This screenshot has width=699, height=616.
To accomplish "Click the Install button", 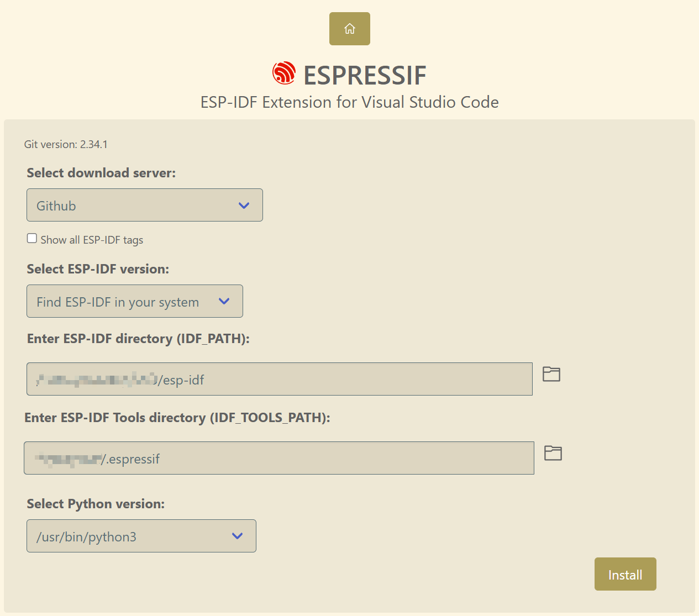I will click(625, 574).
